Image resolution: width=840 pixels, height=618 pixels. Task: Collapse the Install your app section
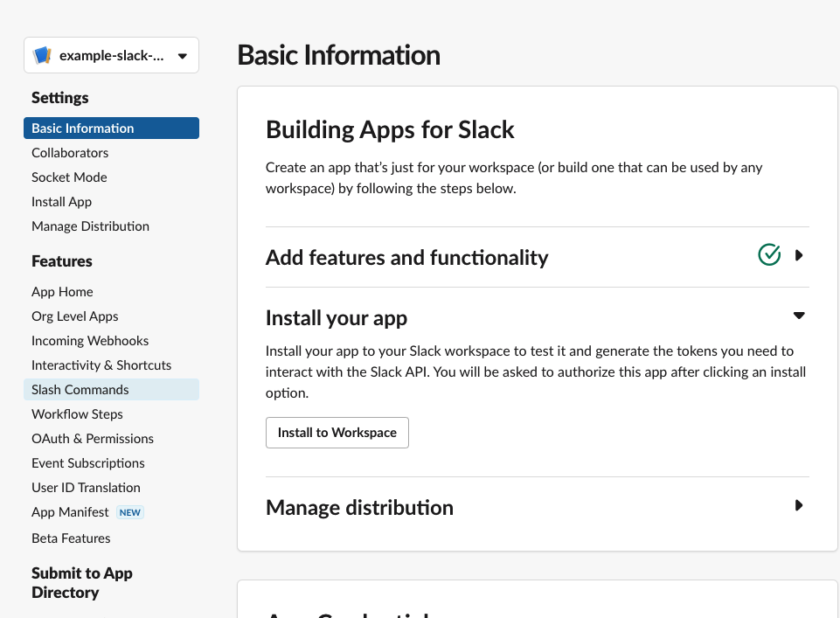coord(799,316)
